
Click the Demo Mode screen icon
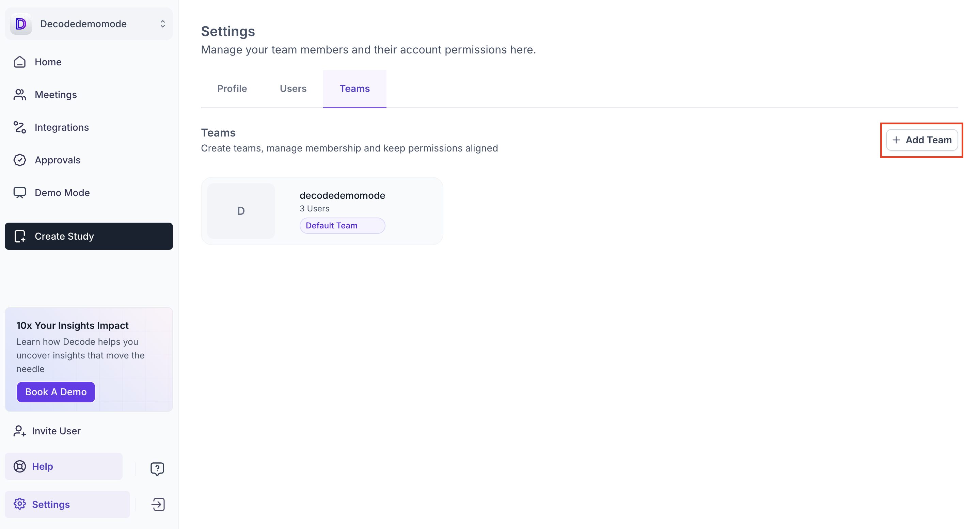pyautogui.click(x=20, y=193)
